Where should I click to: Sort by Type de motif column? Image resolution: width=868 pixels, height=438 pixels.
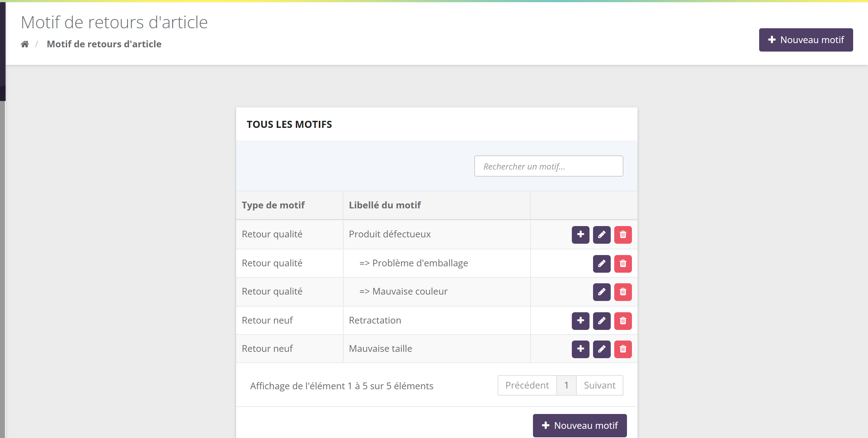289,205
